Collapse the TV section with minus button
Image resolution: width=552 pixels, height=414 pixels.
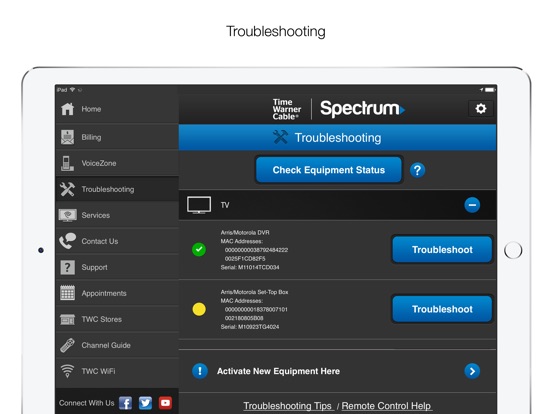point(472,205)
